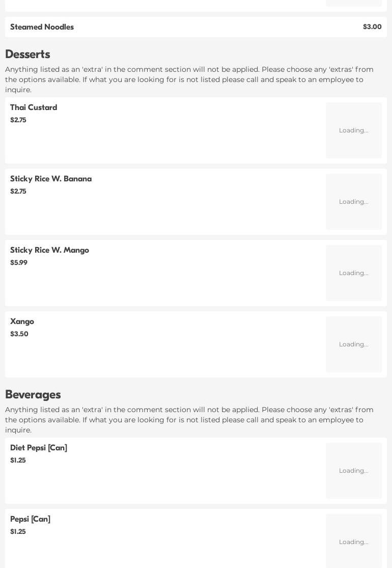Open the Sticky Rice W. Banana item
This screenshot has height=568, width=392.
51,179
